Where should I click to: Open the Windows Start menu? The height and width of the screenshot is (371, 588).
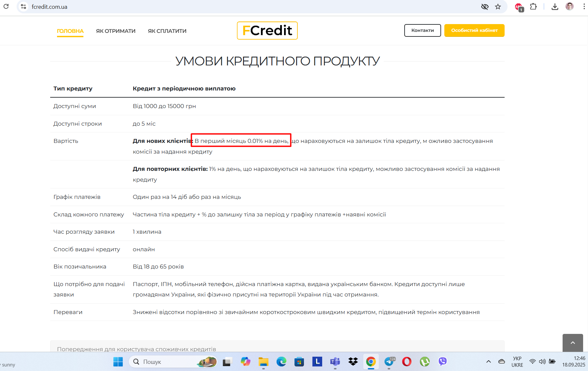[x=118, y=362]
